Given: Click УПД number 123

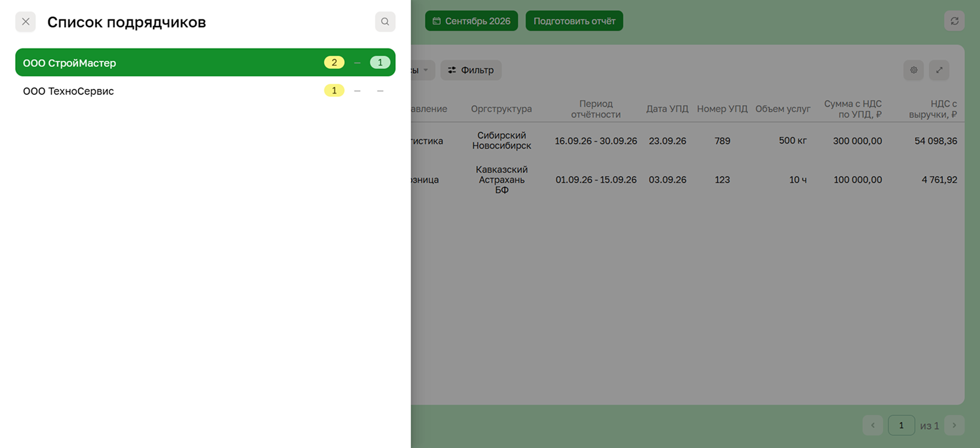Looking at the screenshot, I should (722, 180).
